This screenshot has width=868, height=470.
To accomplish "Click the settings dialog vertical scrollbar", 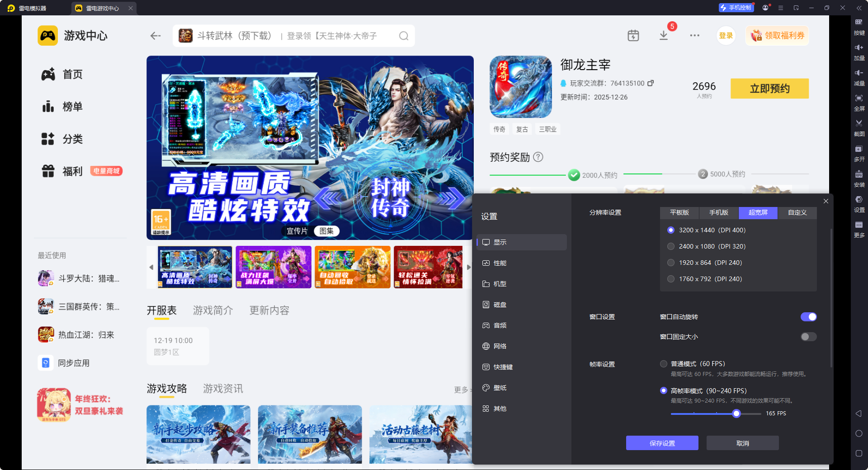I will point(831,298).
